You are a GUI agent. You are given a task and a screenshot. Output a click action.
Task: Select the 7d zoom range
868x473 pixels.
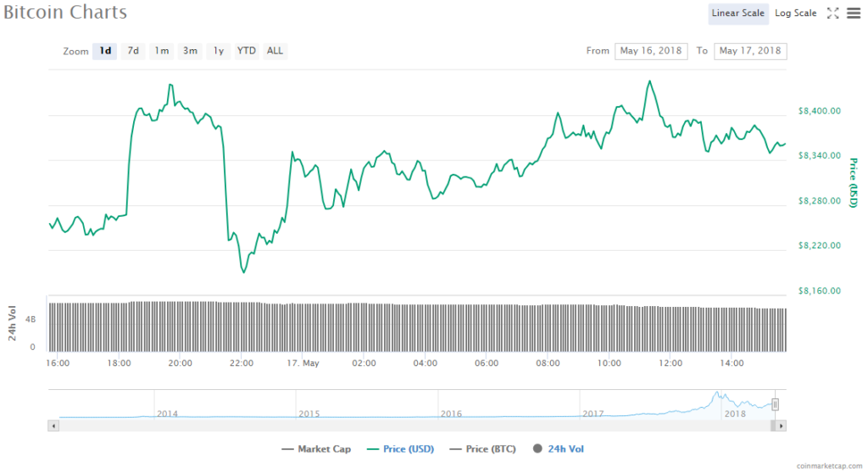click(133, 51)
